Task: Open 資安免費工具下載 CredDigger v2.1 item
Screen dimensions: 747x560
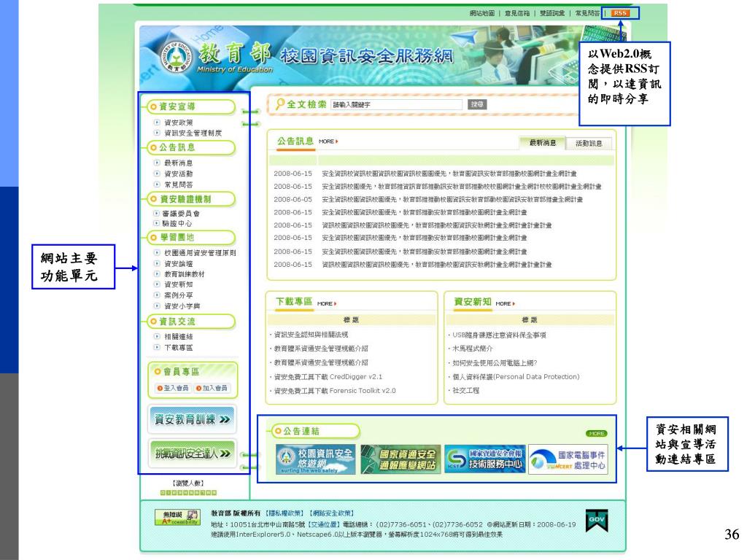Action: [x=328, y=377]
